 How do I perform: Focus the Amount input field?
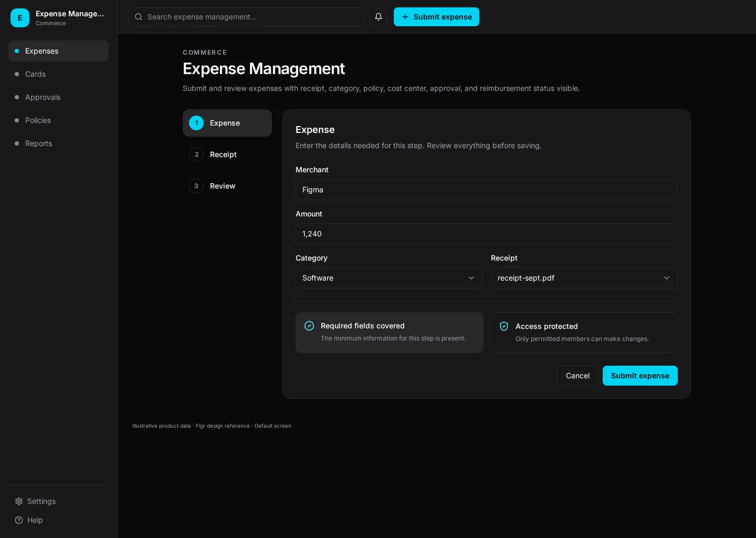487,234
